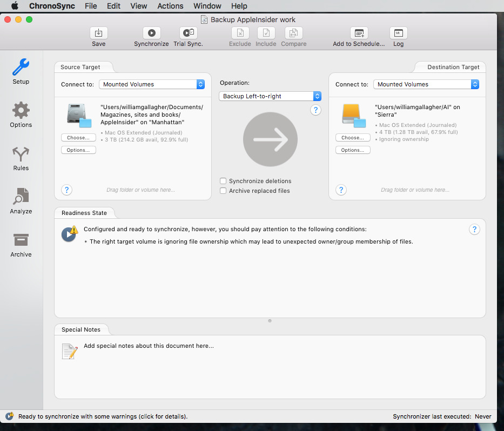Image resolution: width=504 pixels, height=431 pixels.
Task: Click the source 'Drag folder or volume here...' area
Action: (141, 190)
